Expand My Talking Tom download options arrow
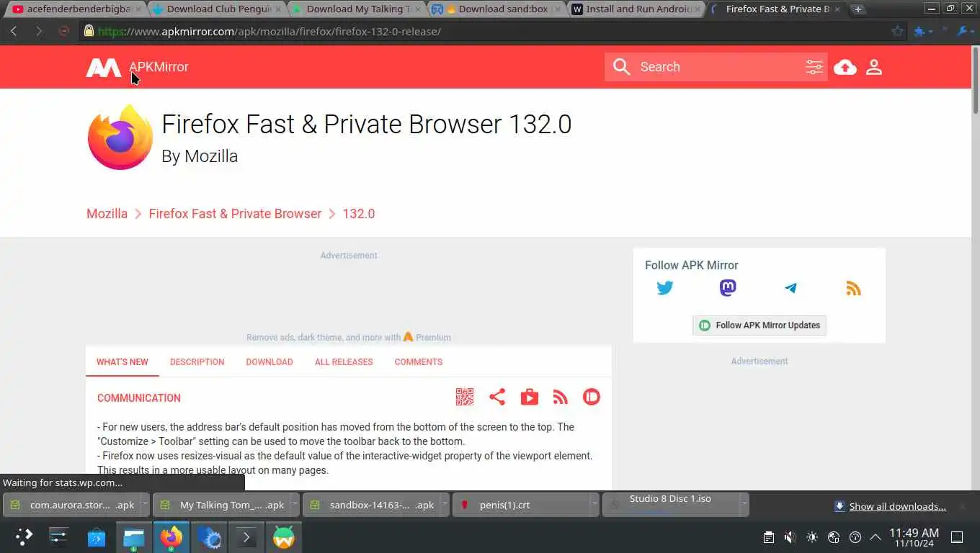The height and width of the screenshot is (553, 980). pos(294,505)
